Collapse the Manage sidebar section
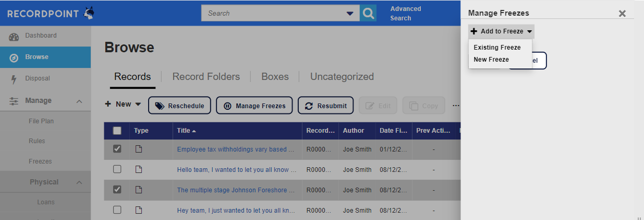Viewport: 644px width, 220px height. 79,101
